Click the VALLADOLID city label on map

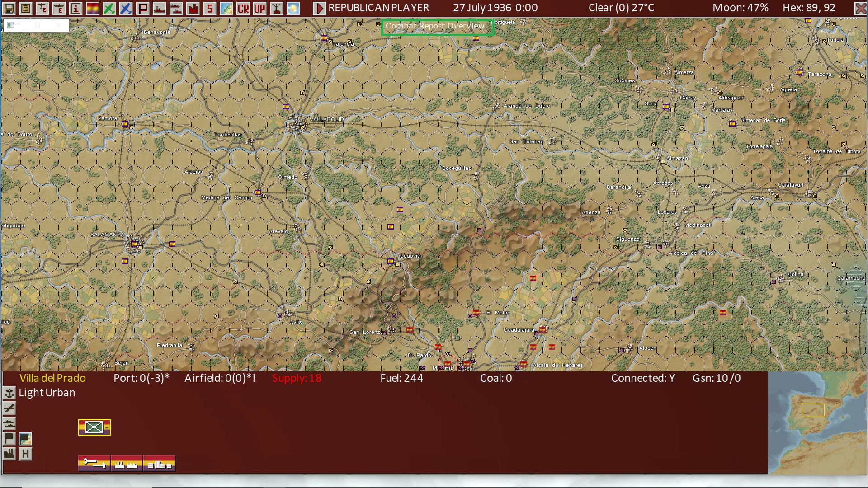(327, 119)
